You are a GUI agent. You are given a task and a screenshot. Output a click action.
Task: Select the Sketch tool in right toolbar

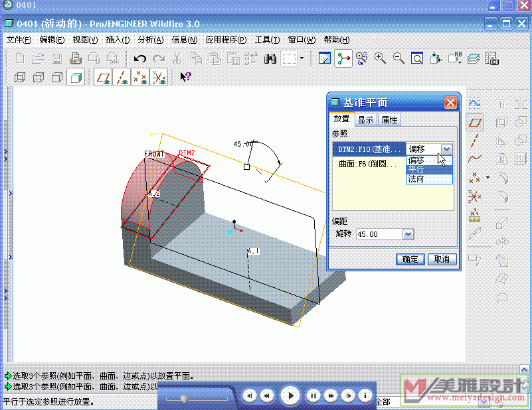point(475,103)
